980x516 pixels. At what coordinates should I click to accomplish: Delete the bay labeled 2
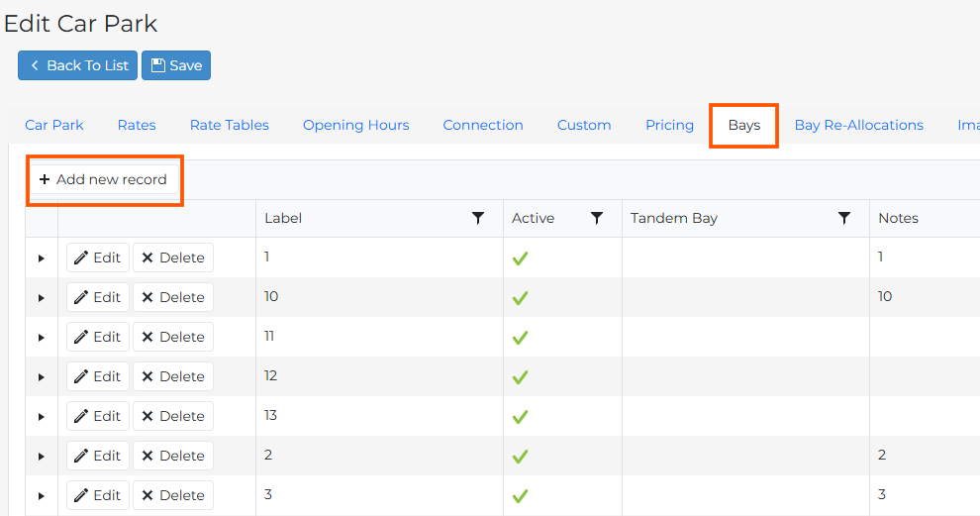pos(173,456)
